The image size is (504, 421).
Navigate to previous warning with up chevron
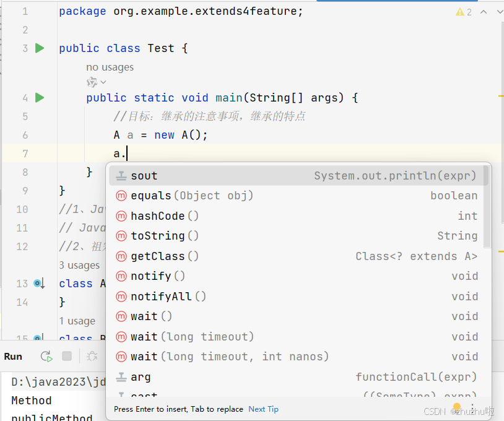coord(484,11)
